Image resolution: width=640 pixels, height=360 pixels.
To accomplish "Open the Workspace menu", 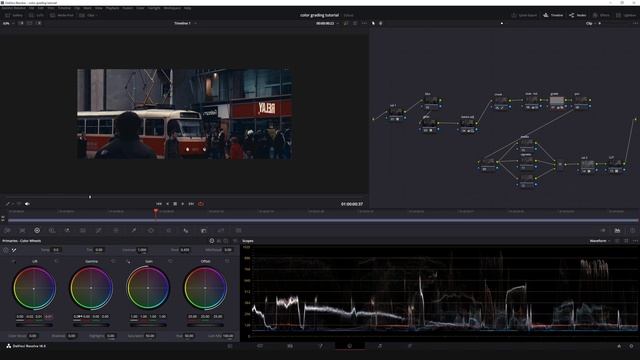I will [x=172, y=8].
